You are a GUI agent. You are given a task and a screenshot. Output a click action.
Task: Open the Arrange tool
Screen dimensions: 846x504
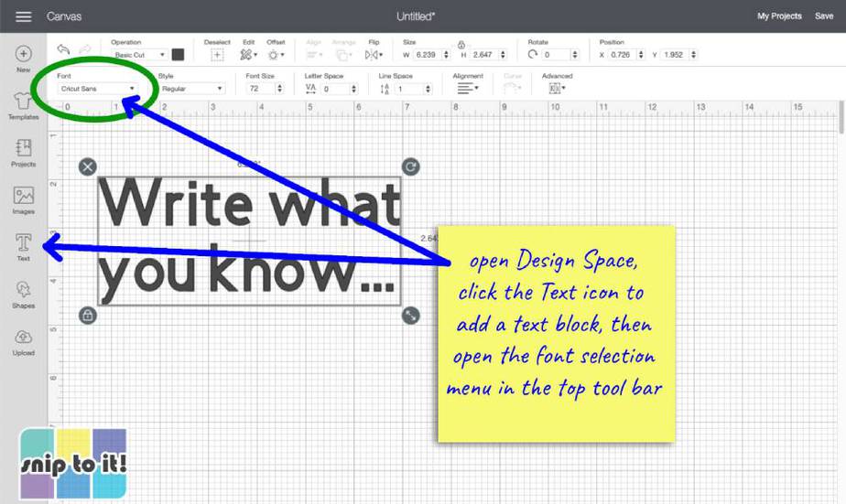point(342,55)
